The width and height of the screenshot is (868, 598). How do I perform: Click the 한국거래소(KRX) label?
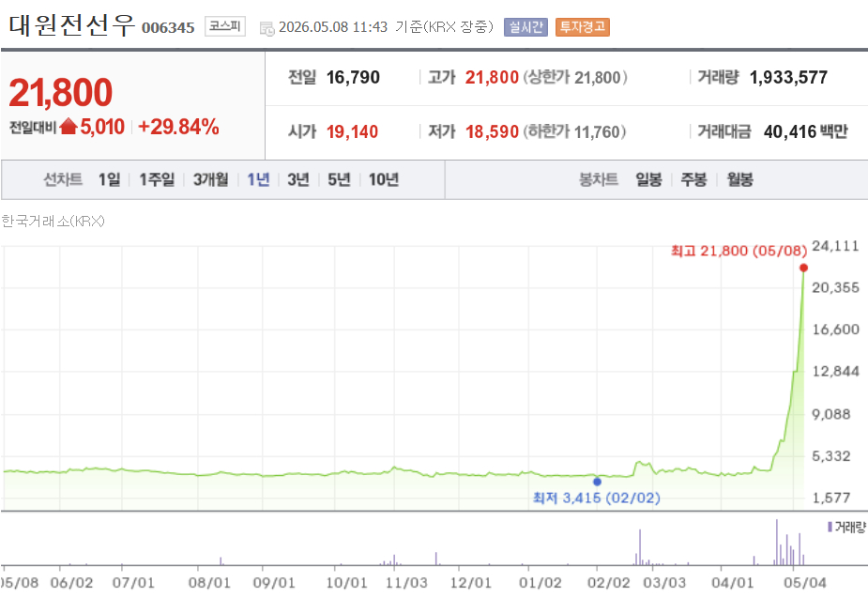(x=53, y=222)
